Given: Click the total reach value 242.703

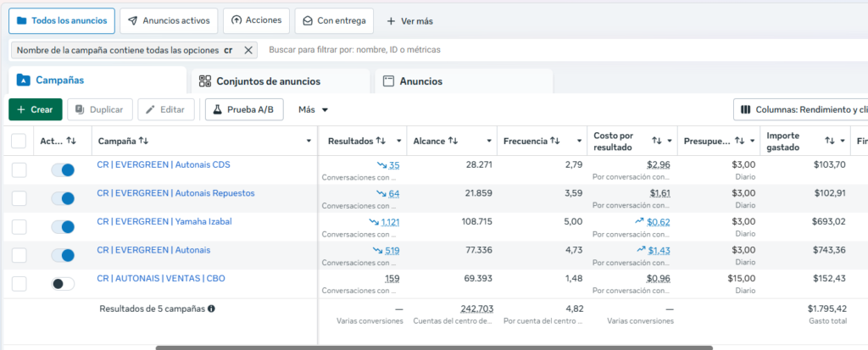Looking at the screenshot, I should click(x=476, y=308).
